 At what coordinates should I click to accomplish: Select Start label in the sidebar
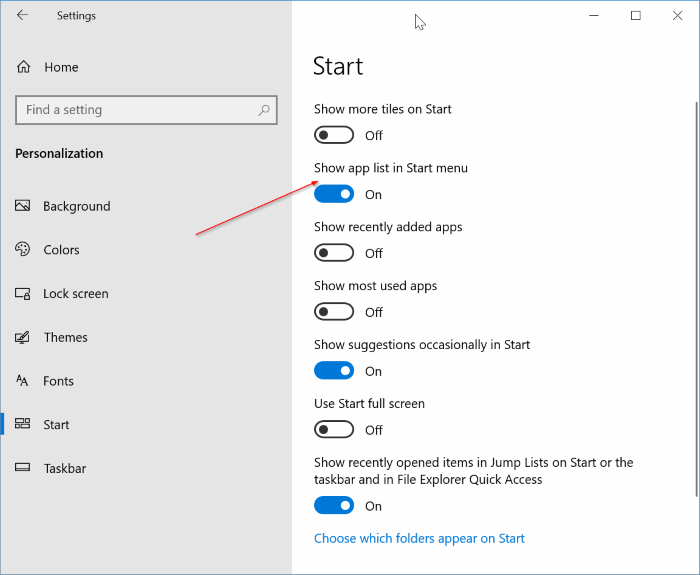[x=56, y=425]
